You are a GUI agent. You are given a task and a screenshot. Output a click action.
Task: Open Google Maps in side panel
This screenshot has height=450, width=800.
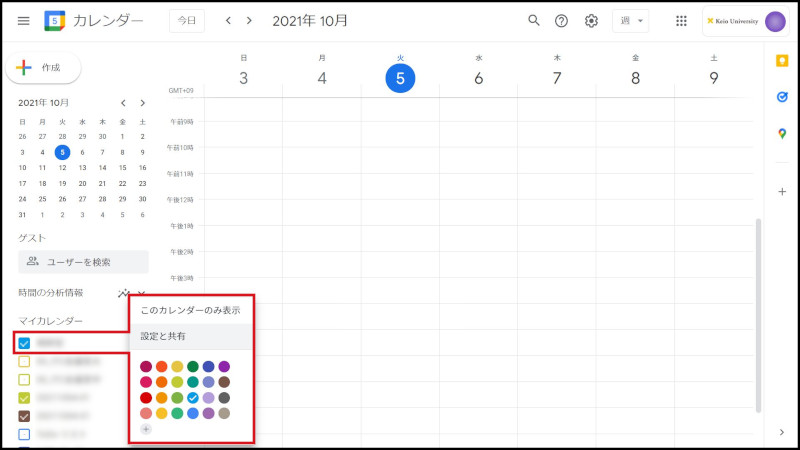click(x=782, y=134)
